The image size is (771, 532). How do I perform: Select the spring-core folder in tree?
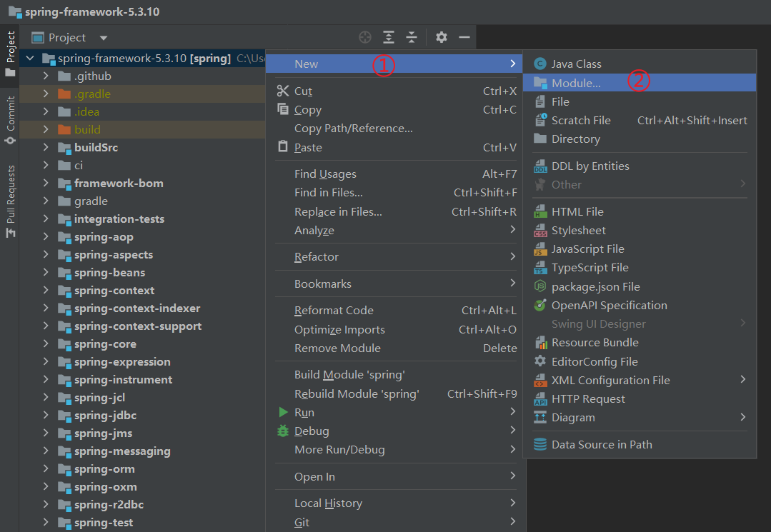[x=105, y=344]
